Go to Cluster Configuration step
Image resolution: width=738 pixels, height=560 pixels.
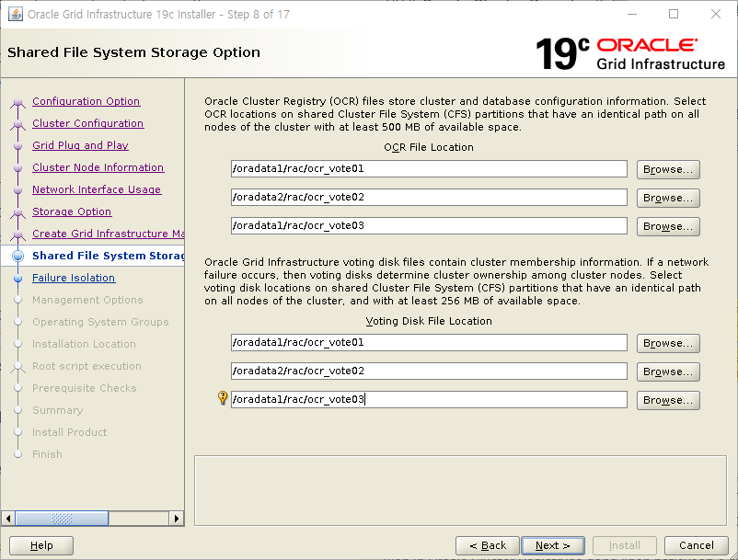click(88, 123)
